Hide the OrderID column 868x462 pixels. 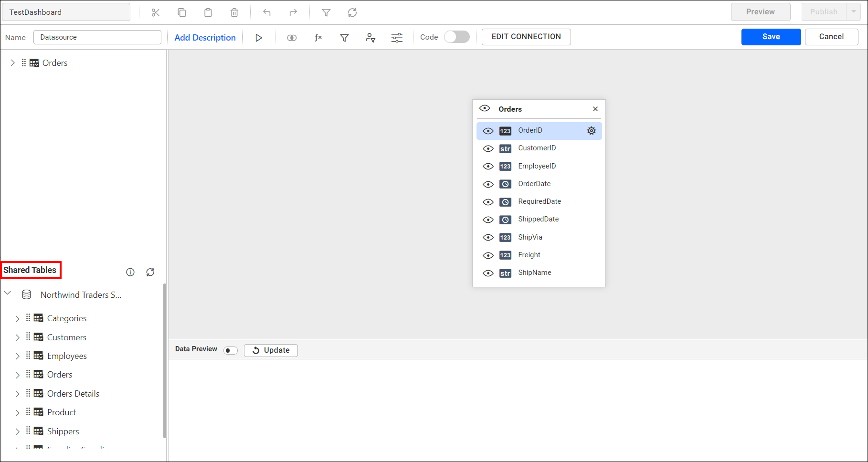(488, 131)
